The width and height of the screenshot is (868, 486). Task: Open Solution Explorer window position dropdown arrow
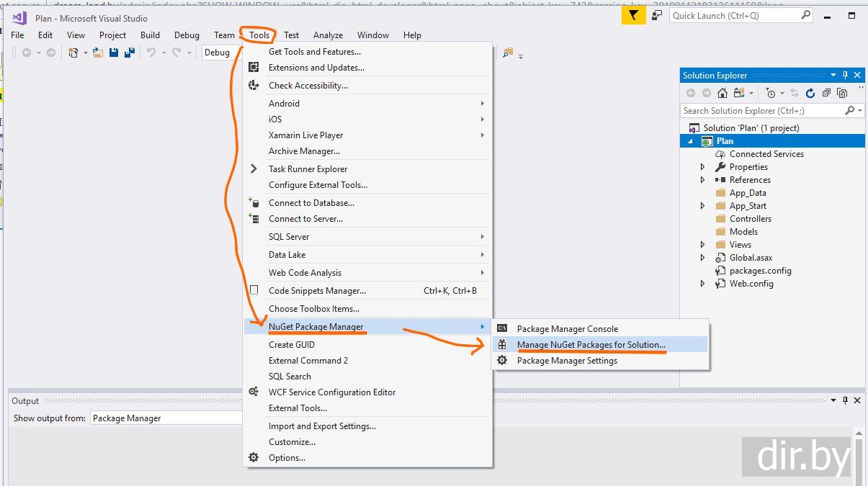click(833, 75)
